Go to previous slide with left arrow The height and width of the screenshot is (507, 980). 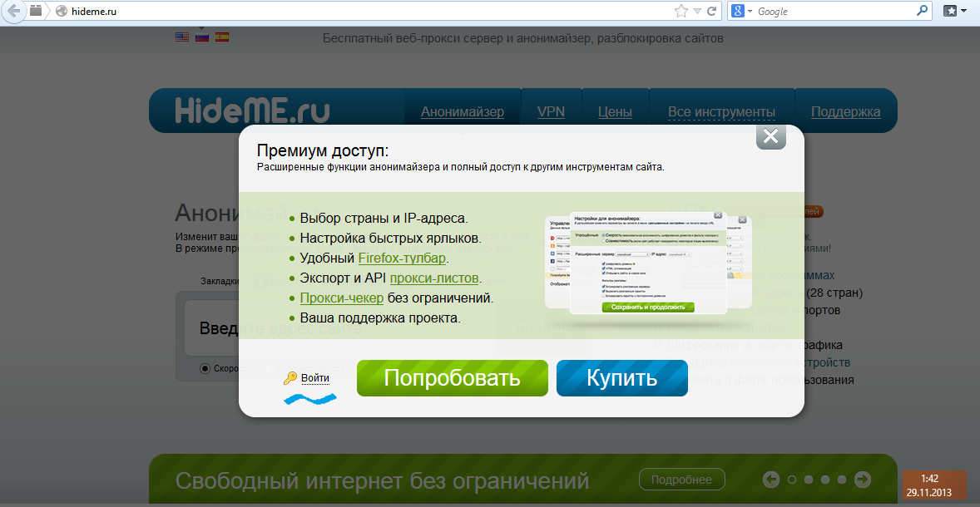[771, 480]
